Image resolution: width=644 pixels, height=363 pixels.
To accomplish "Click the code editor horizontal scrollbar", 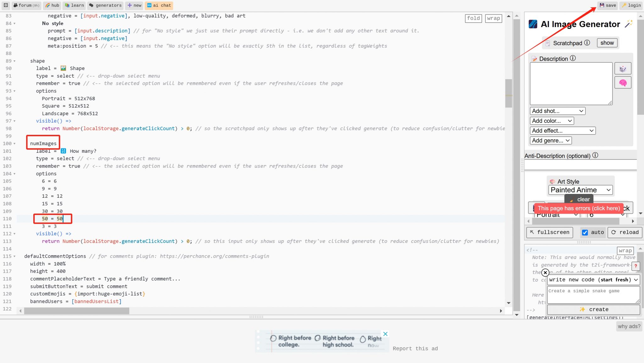I will [77, 311].
